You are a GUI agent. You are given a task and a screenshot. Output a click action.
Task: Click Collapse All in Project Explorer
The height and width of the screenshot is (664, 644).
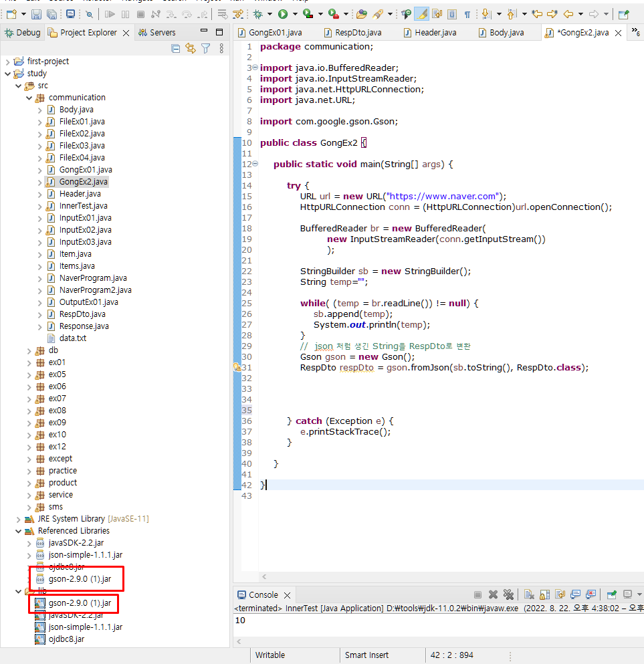tap(176, 49)
